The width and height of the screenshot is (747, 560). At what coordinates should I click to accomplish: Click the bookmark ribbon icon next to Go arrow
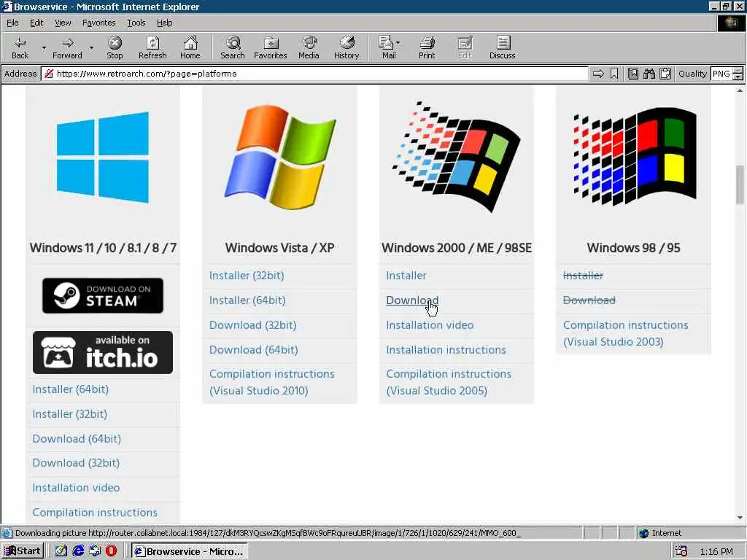[614, 74]
